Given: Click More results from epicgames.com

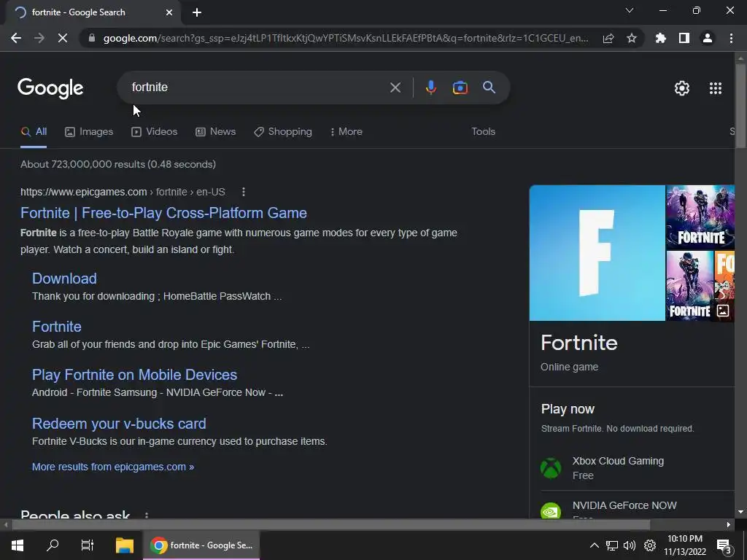Looking at the screenshot, I should tap(113, 467).
